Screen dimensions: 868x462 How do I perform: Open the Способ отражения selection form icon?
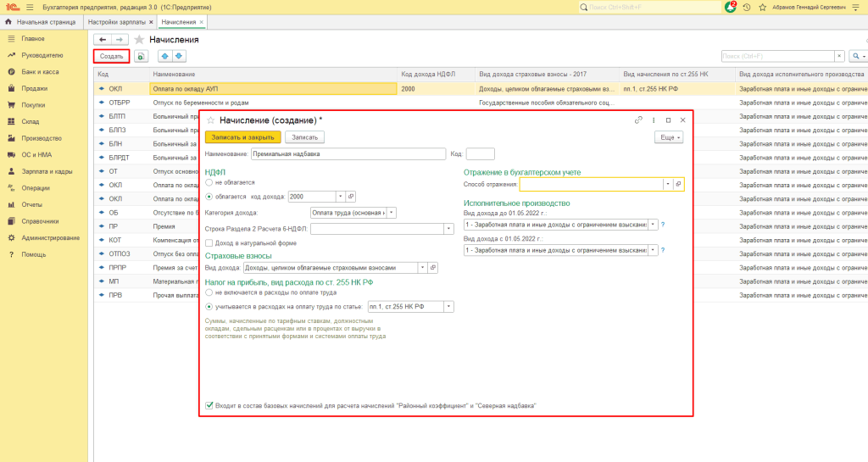tap(680, 183)
